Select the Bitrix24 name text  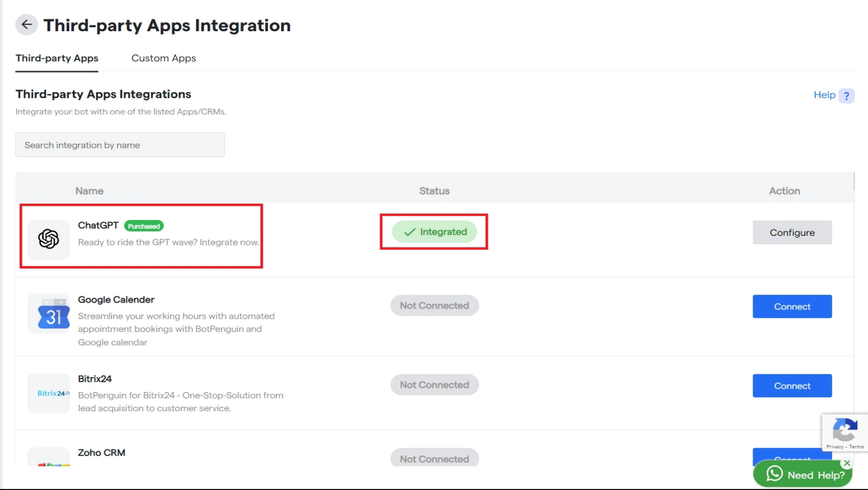95,379
